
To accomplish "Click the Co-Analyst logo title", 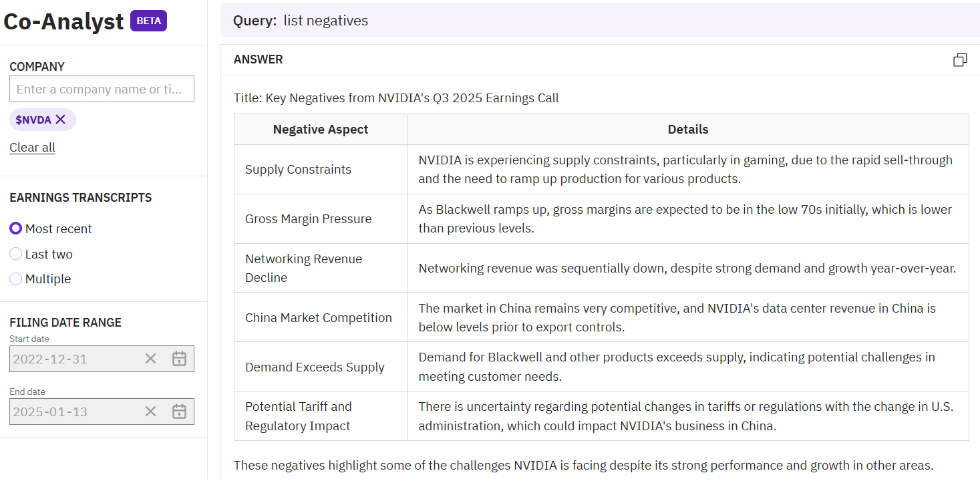I will pos(63,21).
